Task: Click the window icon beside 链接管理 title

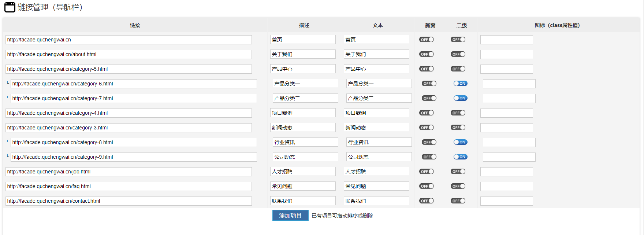Action: [10, 7]
